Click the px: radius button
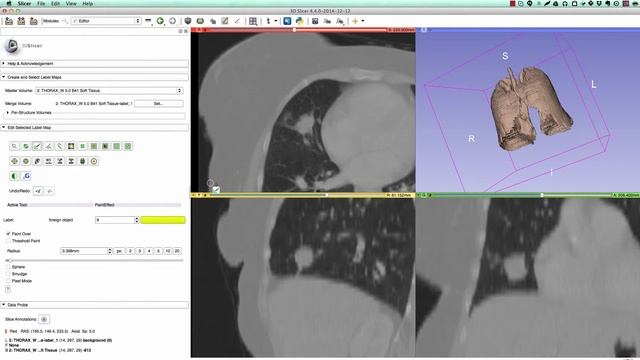The height and width of the screenshot is (360, 640). click(x=119, y=251)
